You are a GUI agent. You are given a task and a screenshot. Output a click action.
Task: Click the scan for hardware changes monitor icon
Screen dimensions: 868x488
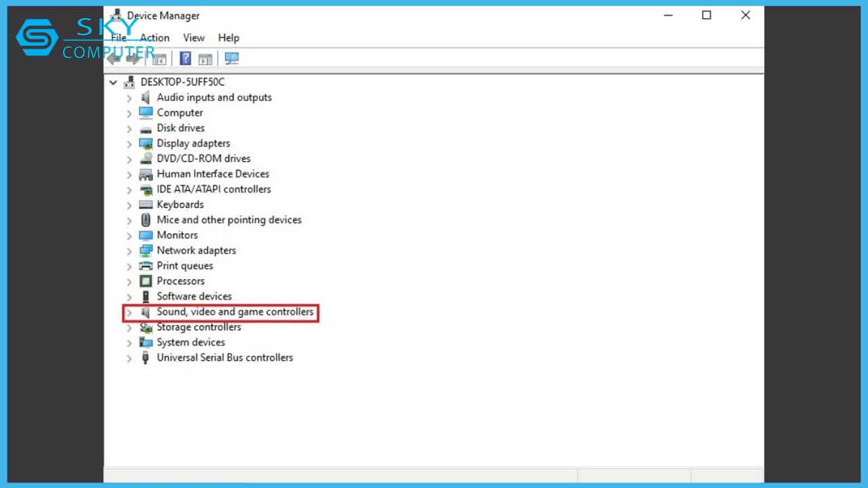pyautogui.click(x=232, y=59)
